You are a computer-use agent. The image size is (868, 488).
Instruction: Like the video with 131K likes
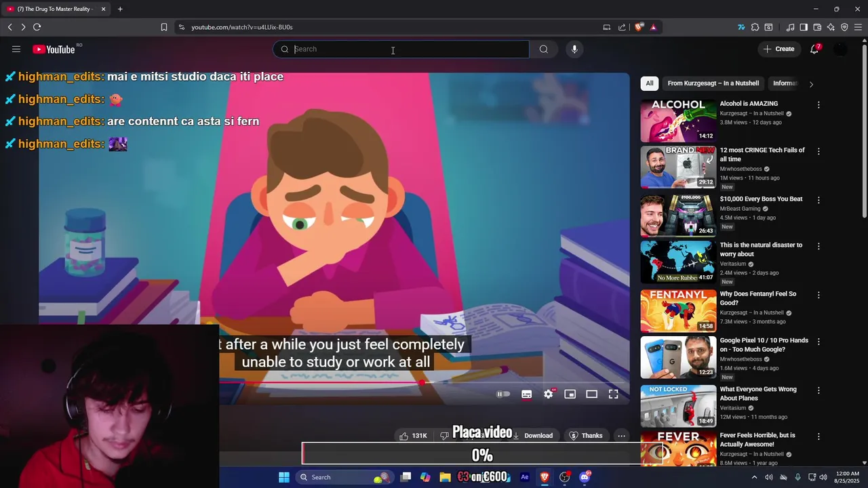[414, 436]
